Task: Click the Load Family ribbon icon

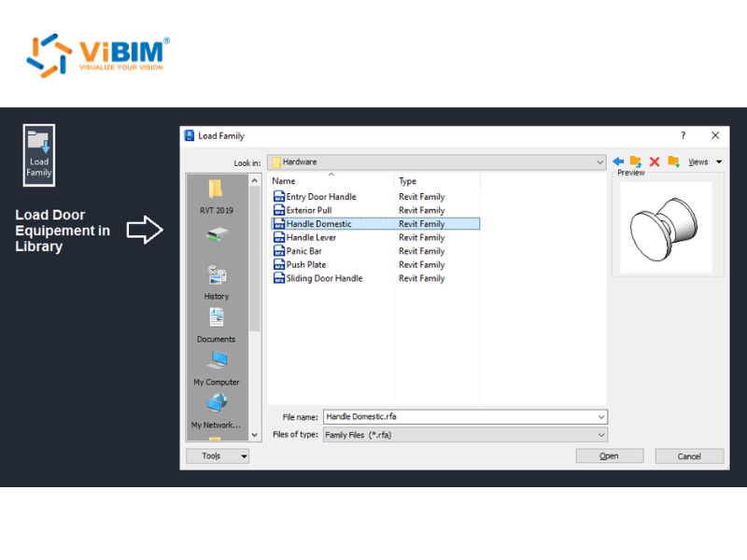Action: tap(39, 155)
